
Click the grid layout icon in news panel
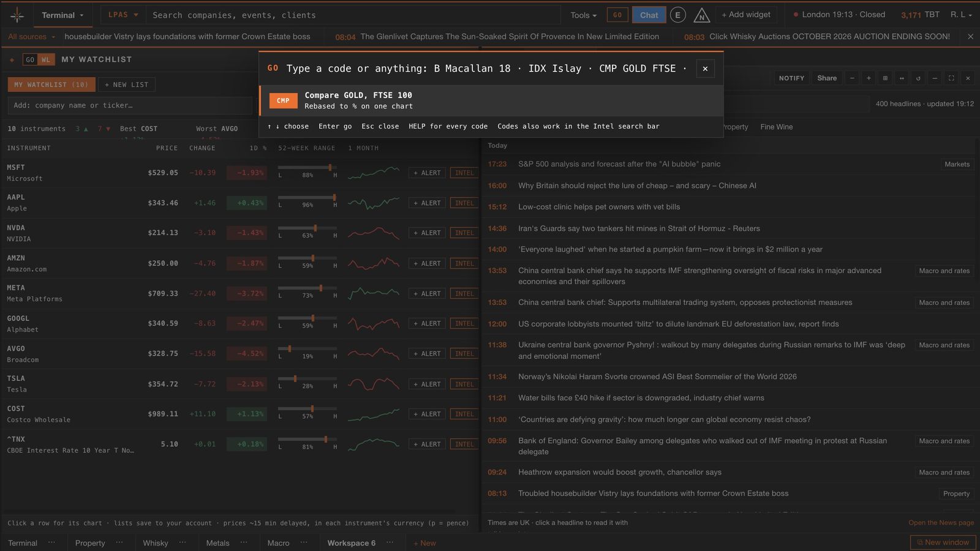(885, 78)
